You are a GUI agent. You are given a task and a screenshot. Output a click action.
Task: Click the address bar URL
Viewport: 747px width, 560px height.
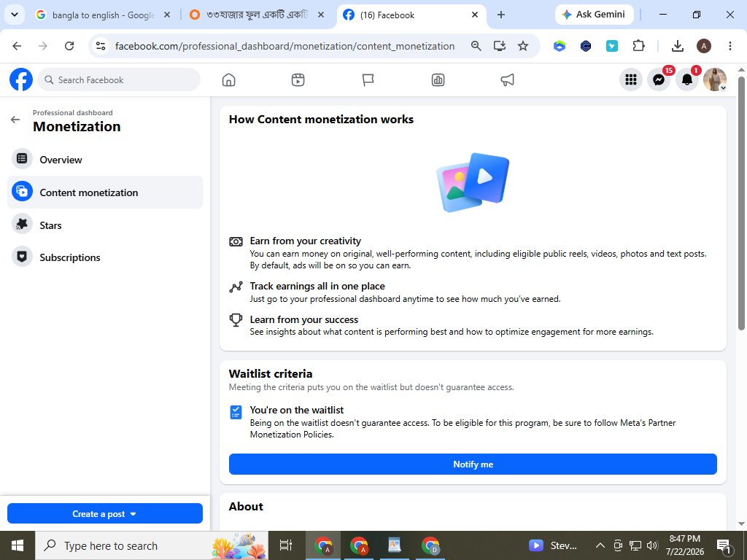click(x=285, y=46)
